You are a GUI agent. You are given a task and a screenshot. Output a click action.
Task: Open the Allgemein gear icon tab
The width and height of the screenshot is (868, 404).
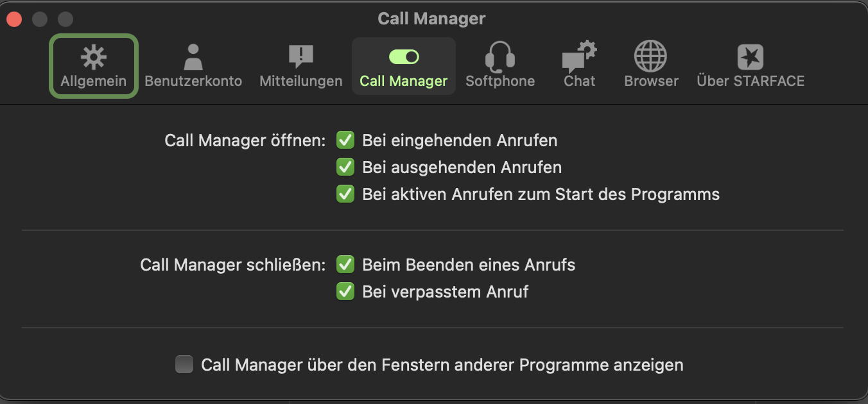pyautogui.click(x=94, y=57)
